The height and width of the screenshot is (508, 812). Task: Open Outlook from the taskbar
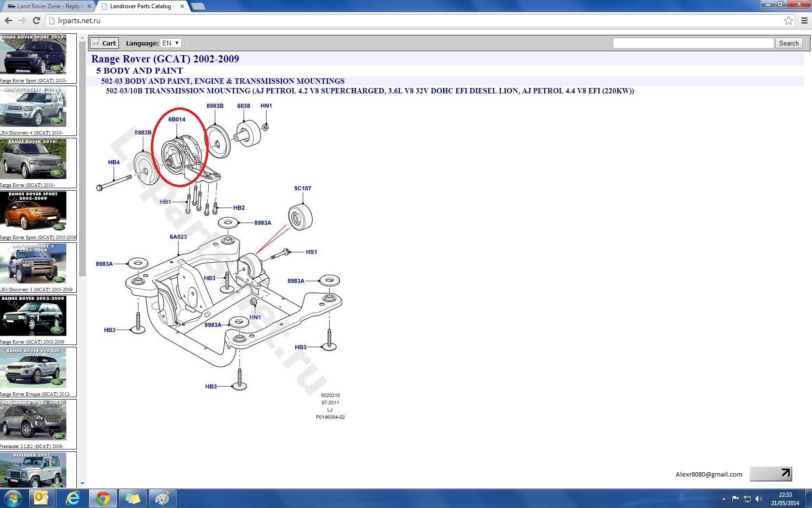tap(42, 498)
